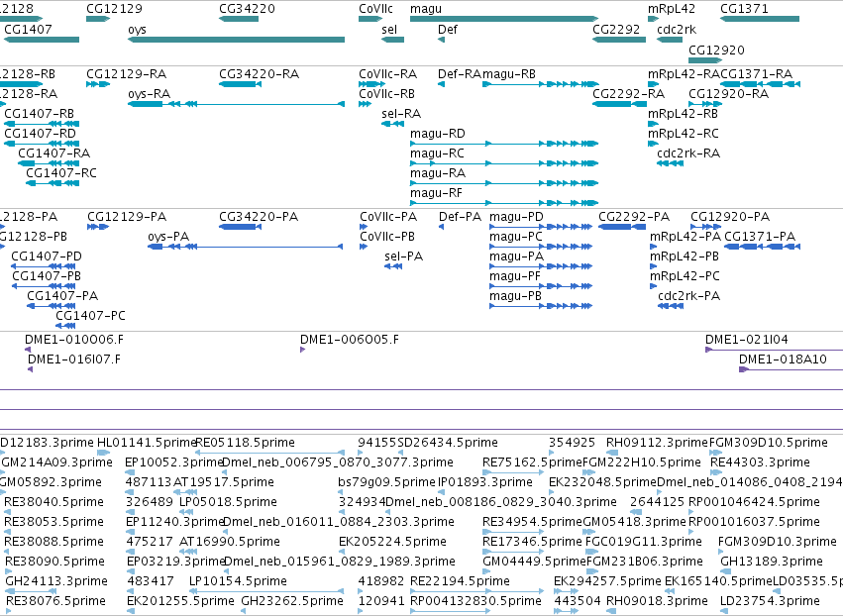Viewport: 843px width, 616px height.
Task: Click the magu gene label
Action: [426, 9]
